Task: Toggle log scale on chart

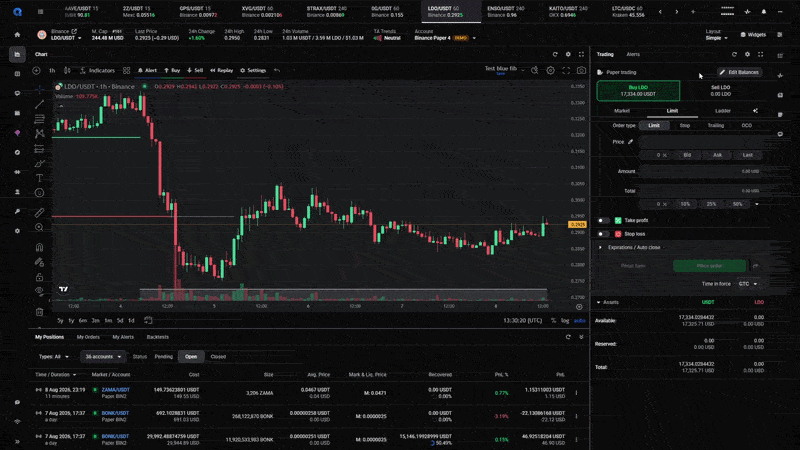Action: point(565,320)
